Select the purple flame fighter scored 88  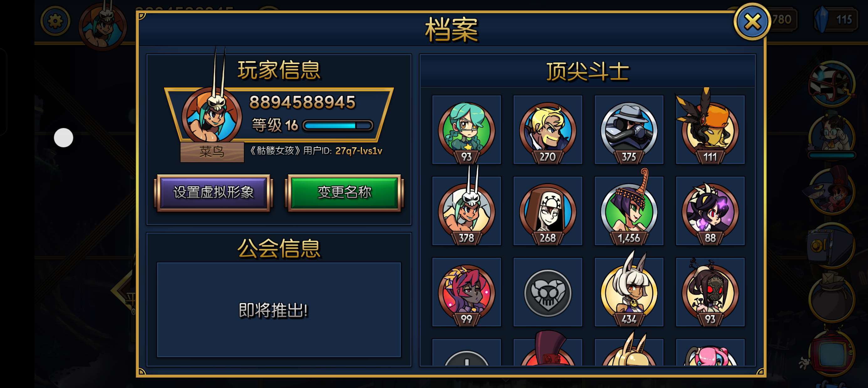[x=710, y=211]
